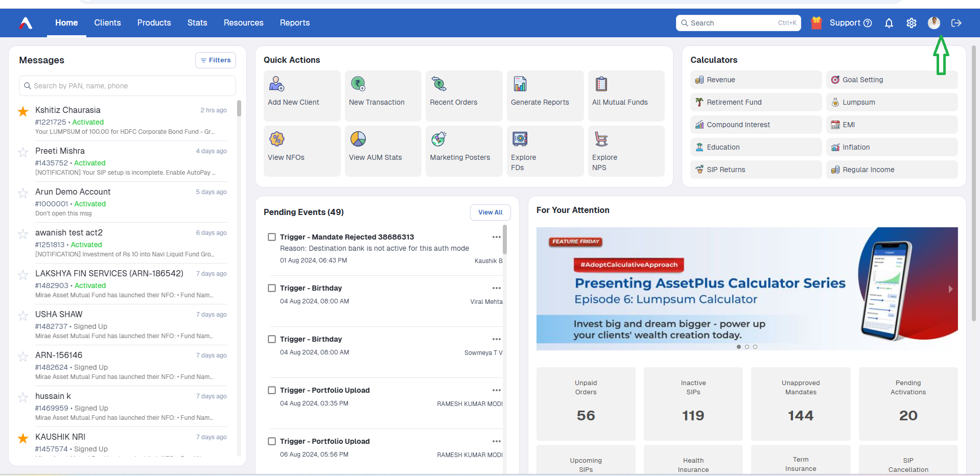The image size is (980, 476).
Task: Star the Arun Demo Account message
Action: pos(23,193)
